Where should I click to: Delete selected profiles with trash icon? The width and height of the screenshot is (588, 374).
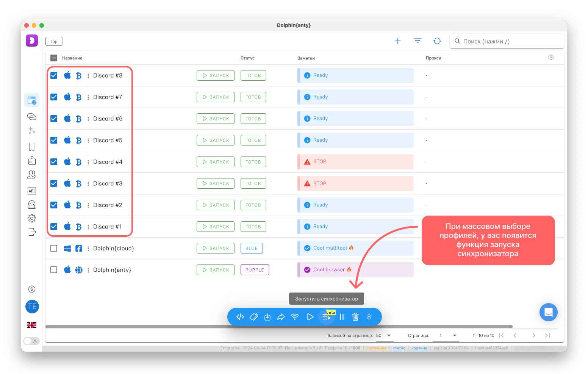(x=355, y=317)
